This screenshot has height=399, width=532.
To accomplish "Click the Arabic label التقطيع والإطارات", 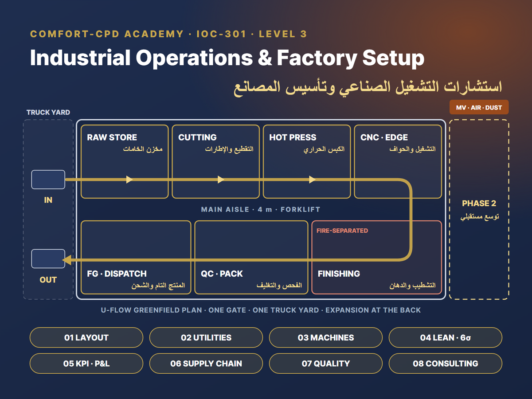I will [229, 149].
